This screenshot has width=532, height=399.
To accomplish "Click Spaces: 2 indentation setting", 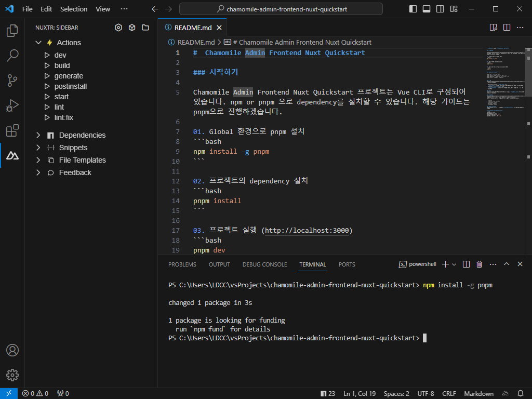I will [396, 394].
